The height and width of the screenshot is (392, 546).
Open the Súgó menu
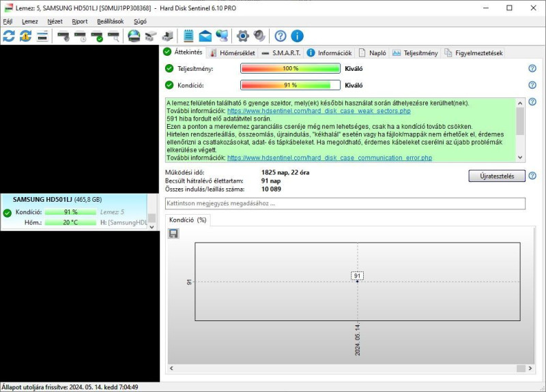click(x=141, y=22)
